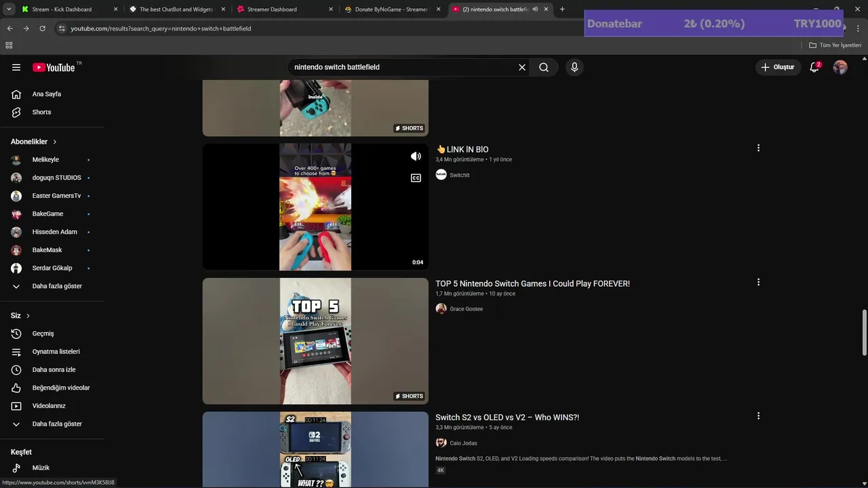
Task: Open Serdar Gökalp channel
Action: (x=52, y=268)
